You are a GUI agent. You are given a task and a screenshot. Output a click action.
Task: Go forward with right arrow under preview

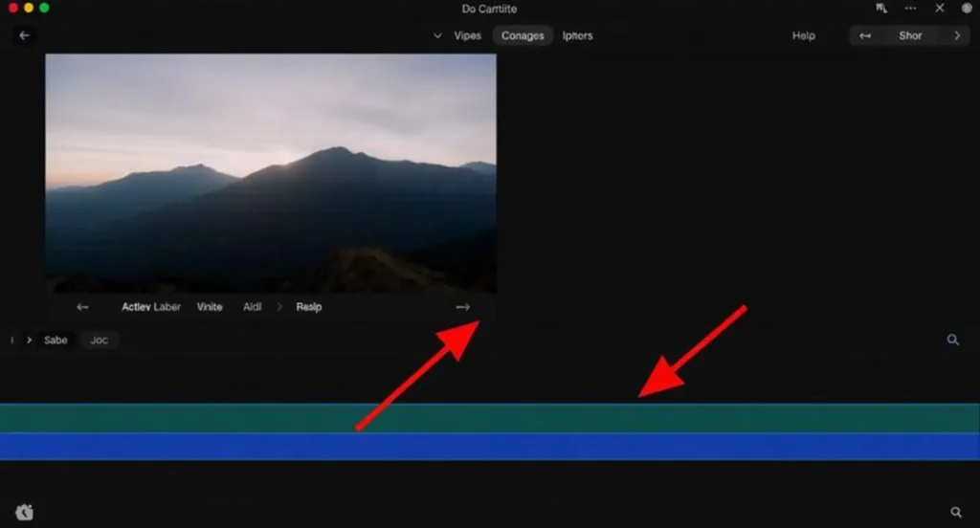coord(462,307)
